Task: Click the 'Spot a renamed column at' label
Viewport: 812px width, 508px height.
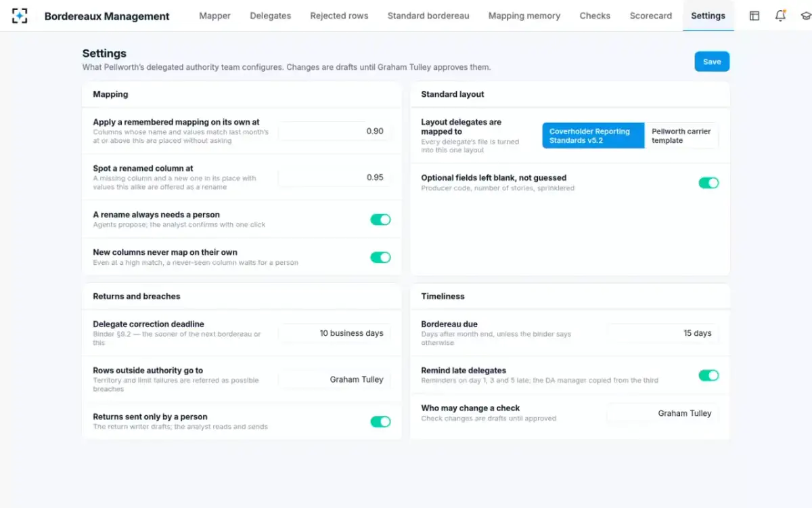Action: [143, 169]
